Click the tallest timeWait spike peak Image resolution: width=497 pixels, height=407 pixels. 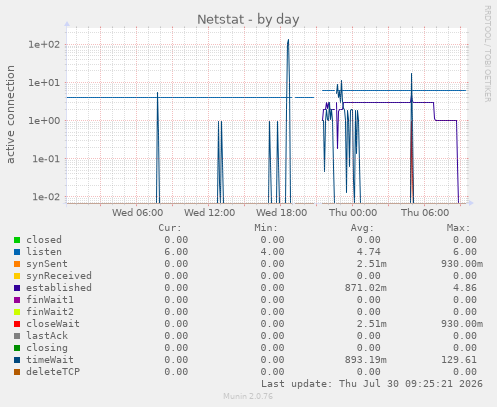(x=288, y=40)
